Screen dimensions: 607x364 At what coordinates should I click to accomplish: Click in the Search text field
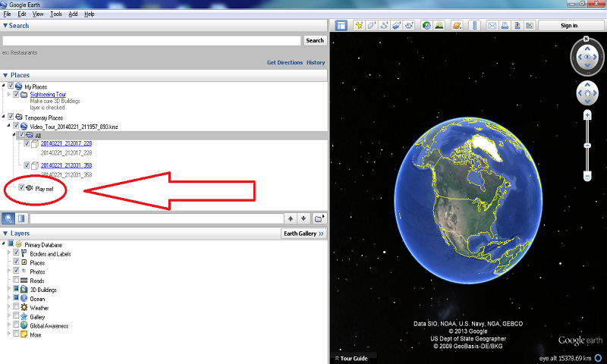(x=151, y=41)
